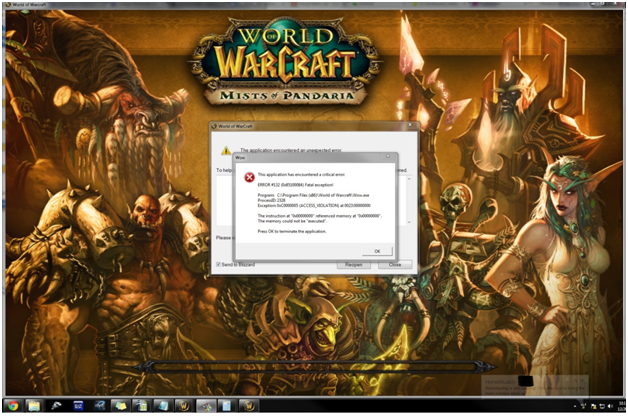Click the World of WarCraft title bar of game window
628x416 pixels.
click(312, 5)
